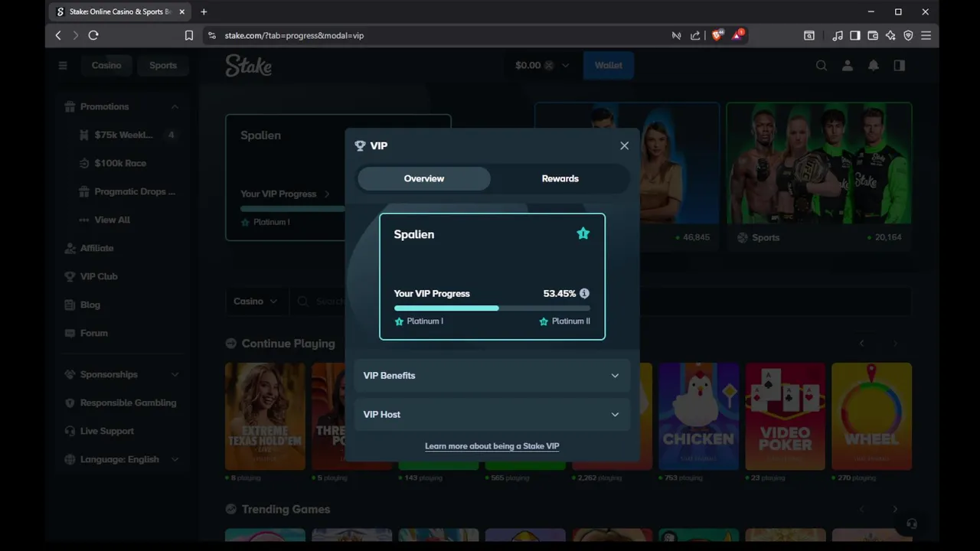Expand the Sponsorships sidebar group
This screenshot has width=980, height=551.
175,374
